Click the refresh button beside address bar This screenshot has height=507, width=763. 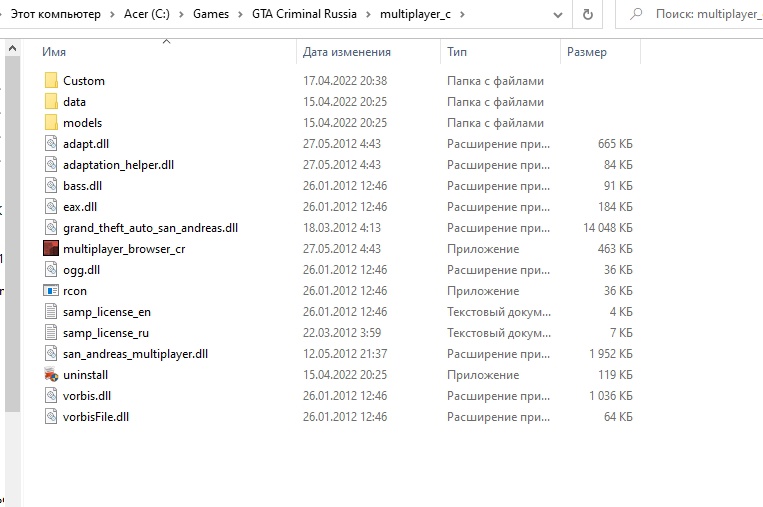587,15
